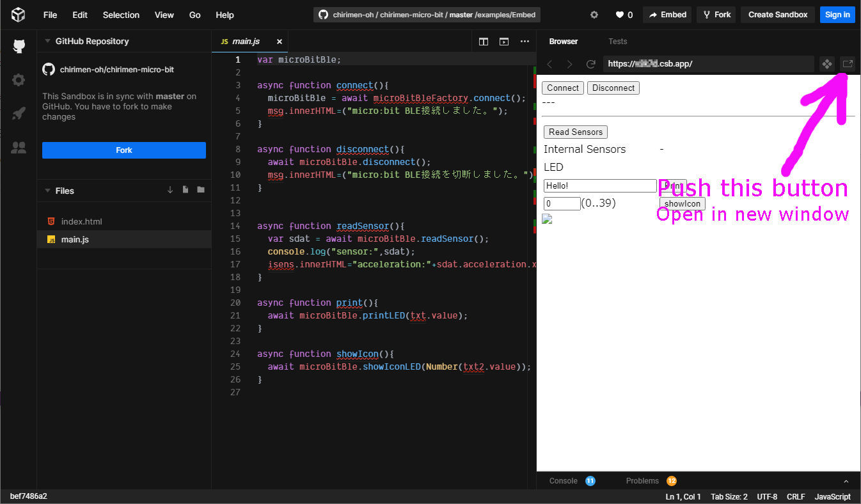The width and height of the screenshot is (861, 504).
Task: Open the Help menu
Action: click(x=225, y=15)
